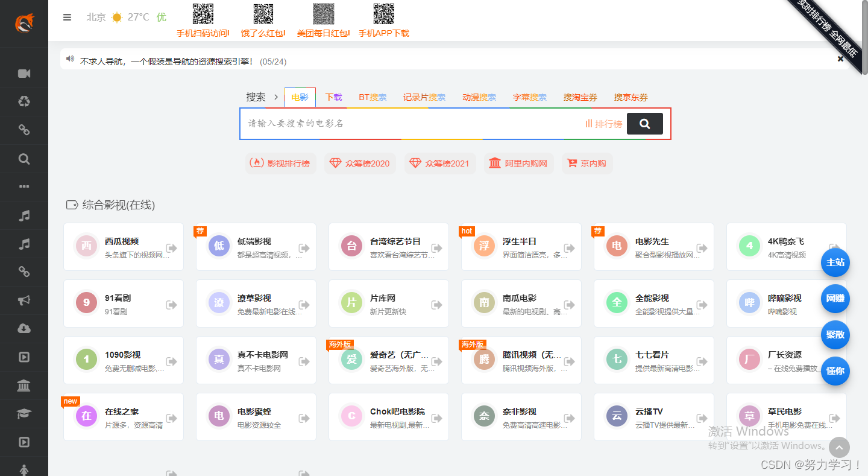The image size is (868, 476).
Task: Open the 西瓜视频 card
Action: [x=124, y=247]
